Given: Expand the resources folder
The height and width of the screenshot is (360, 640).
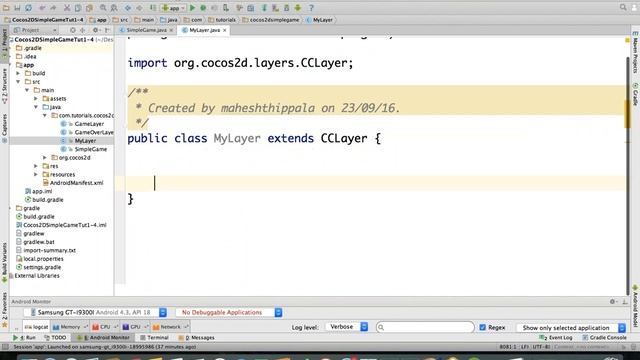Looking at the screenshot, I should click(36, 174).
